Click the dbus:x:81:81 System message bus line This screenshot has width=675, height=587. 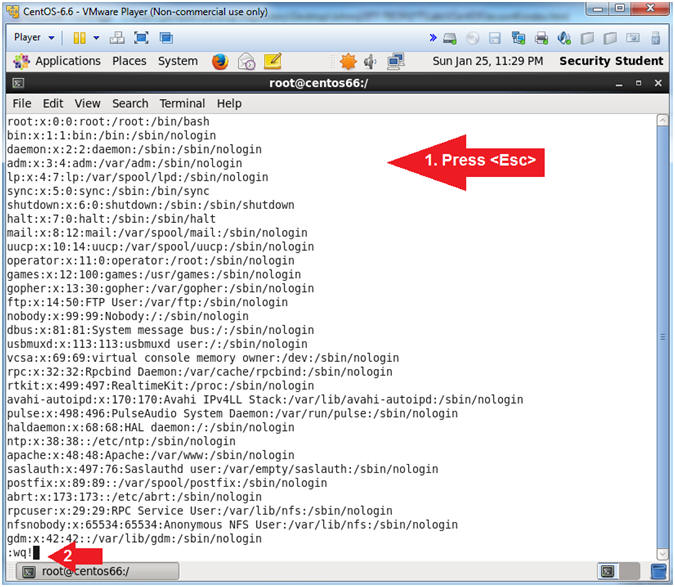(x=161, y=331)
